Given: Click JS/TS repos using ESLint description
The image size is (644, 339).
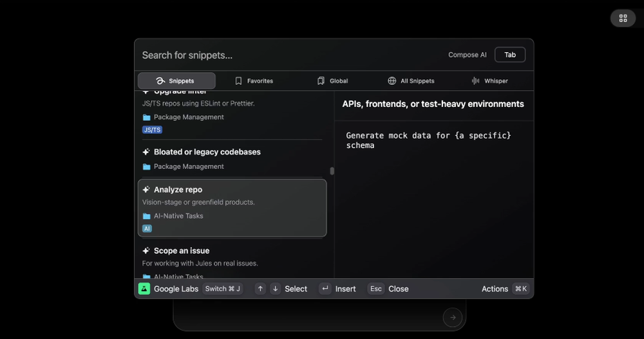Looking at the screenshot, I should pos(198,104).
